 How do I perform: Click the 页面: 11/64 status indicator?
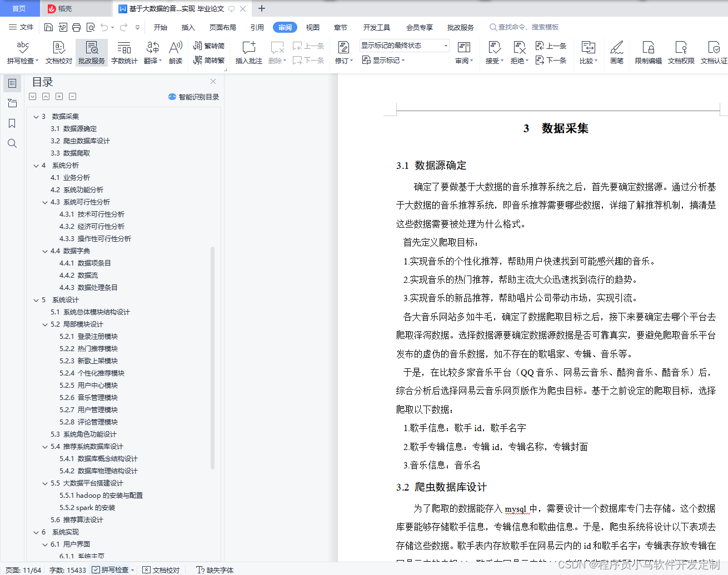click(x=23, y=569)
